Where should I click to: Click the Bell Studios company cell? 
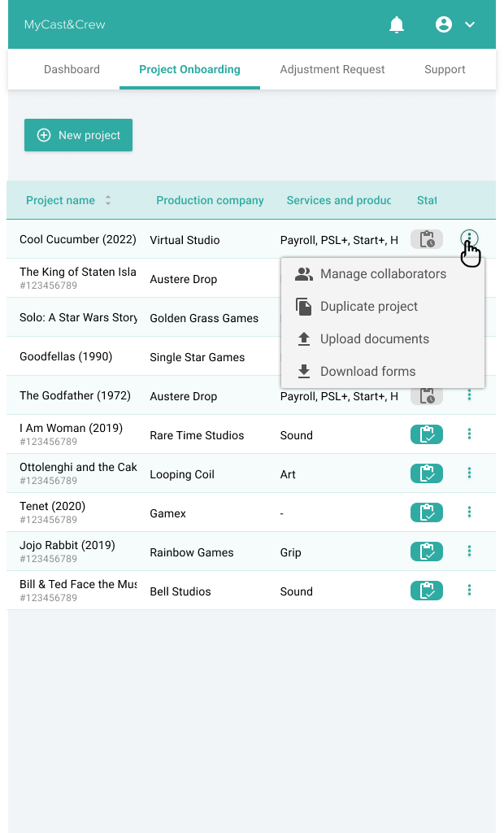tap(180, 592)
